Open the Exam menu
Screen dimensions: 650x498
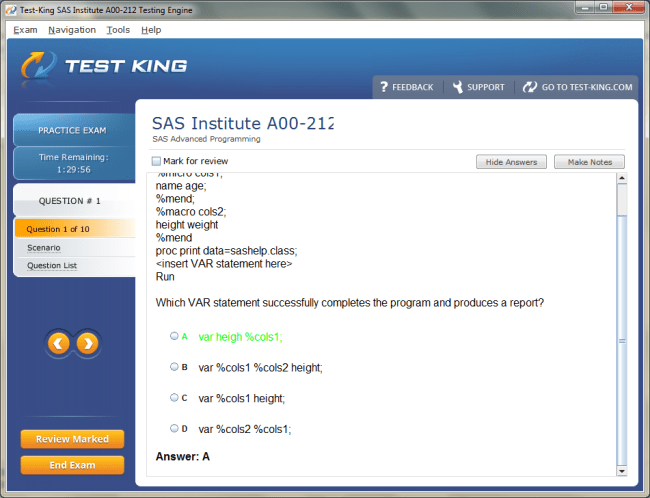[25, 30]
